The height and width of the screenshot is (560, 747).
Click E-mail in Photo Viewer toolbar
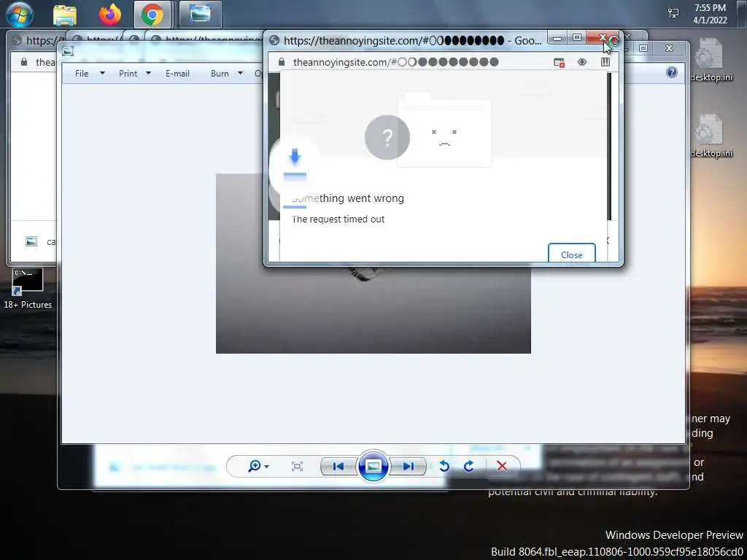click(x=177, y=74)
